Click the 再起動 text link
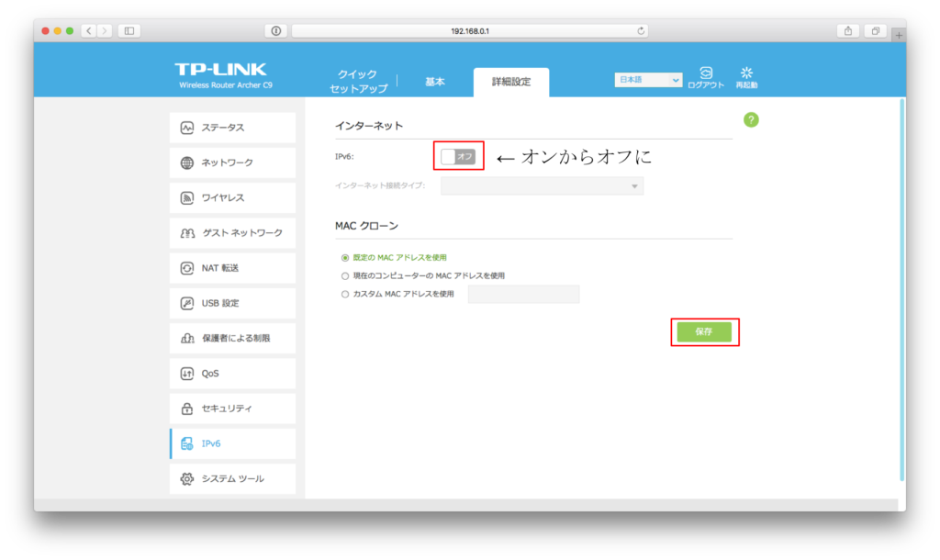940x560 pixels. [x=746, y=85]
